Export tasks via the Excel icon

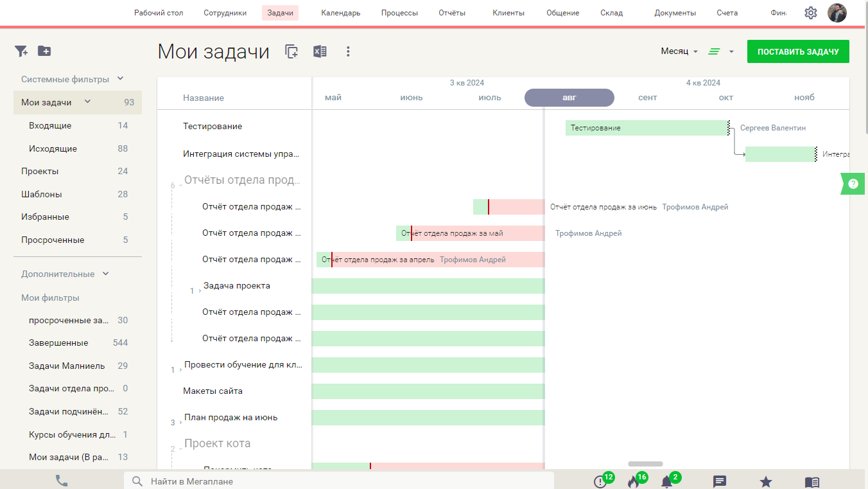click(x=320, y=52)
